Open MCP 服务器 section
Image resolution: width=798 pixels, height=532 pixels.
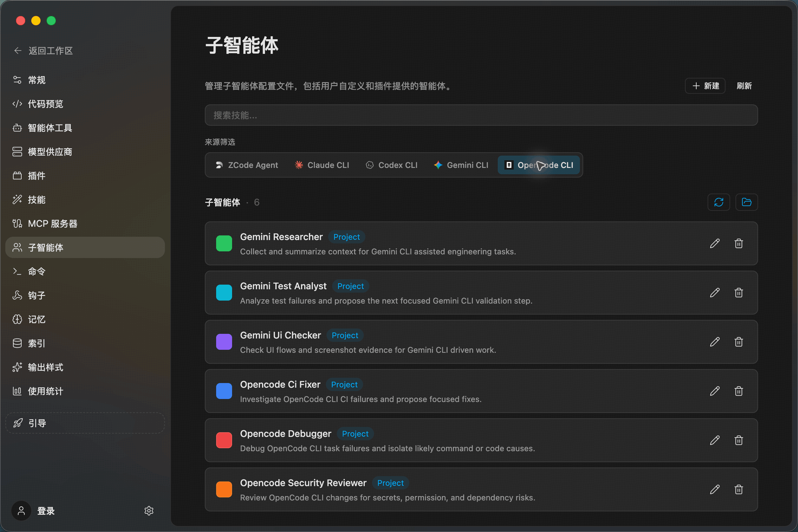pyautogui.click(x=85, y=223)
